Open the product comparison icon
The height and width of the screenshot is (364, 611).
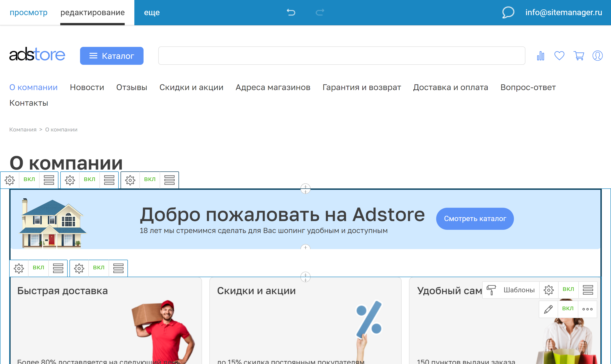click(540, 56)
